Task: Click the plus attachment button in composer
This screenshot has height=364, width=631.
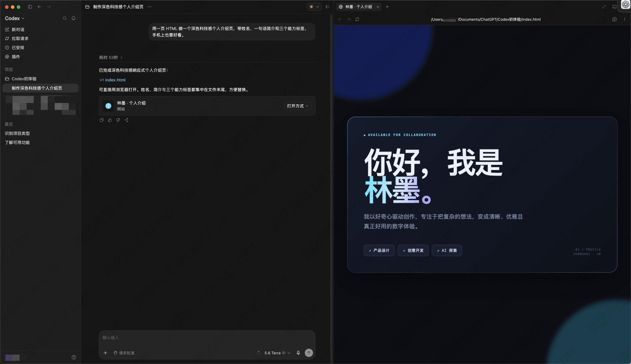Action: pos(105,353)
